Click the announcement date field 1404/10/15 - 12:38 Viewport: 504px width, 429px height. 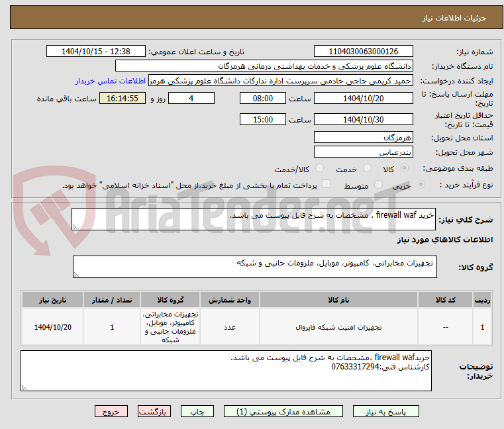(96, 52)
